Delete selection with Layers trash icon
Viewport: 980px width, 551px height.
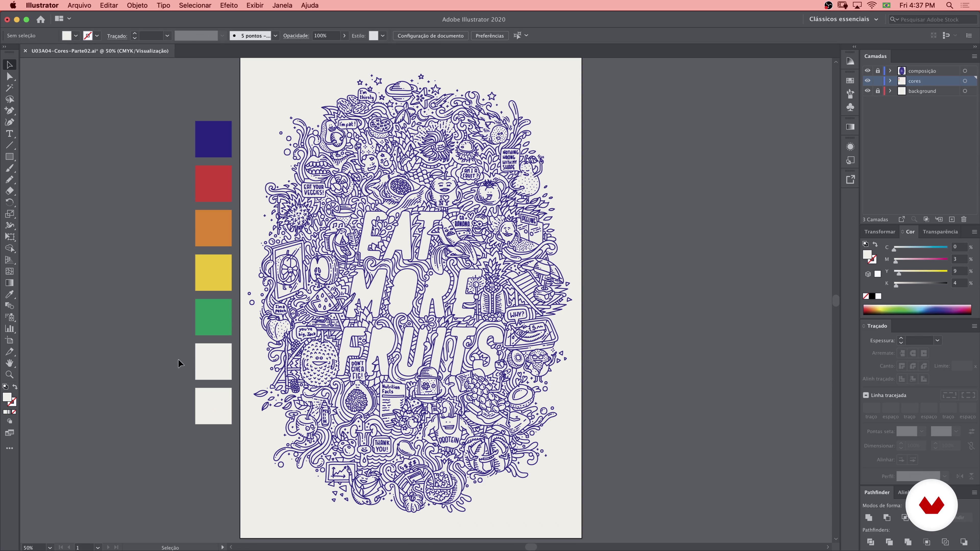(964, 219)
